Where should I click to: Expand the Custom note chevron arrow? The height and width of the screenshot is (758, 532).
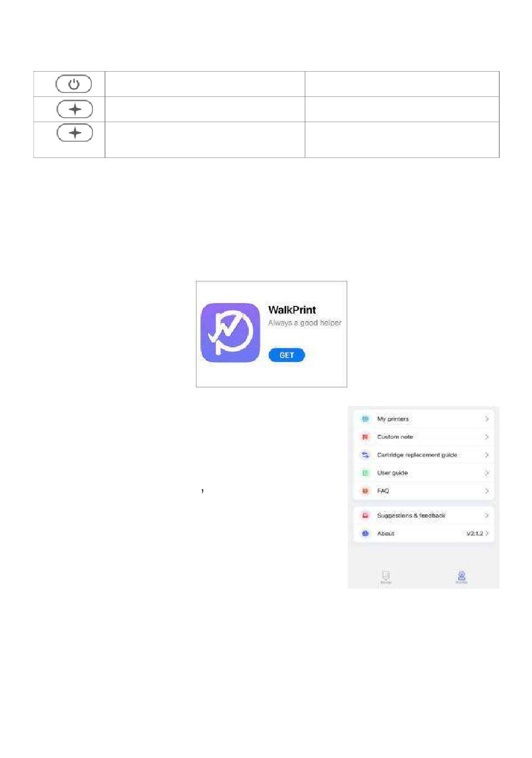coord(487,437)
